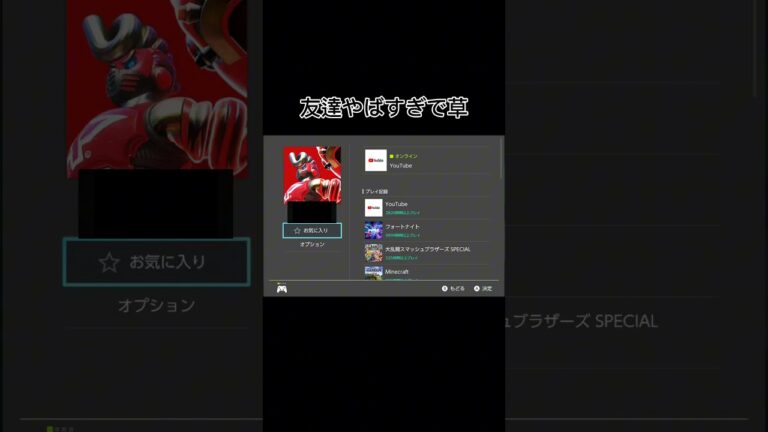
Task: Click the YouTube icon beside オンライン status
Action: tap(376, 160)
